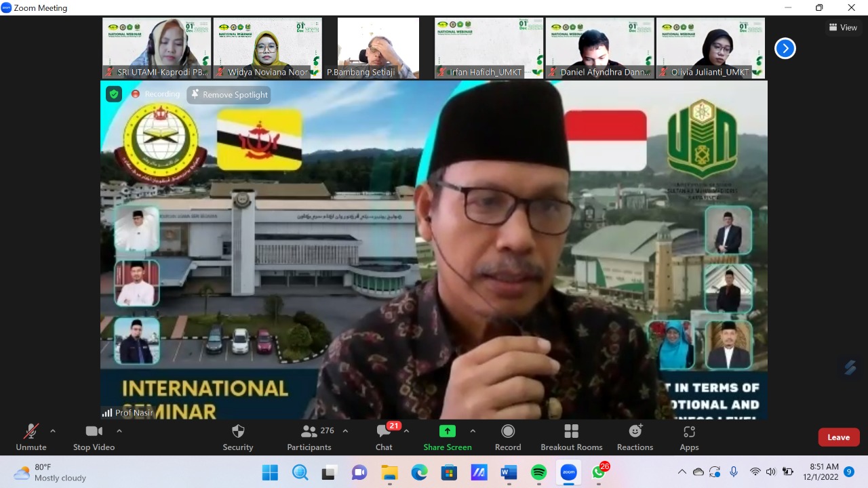868x488 pixels.
Task: Click the microphone tray icon
Action: (x=734, y=472)
